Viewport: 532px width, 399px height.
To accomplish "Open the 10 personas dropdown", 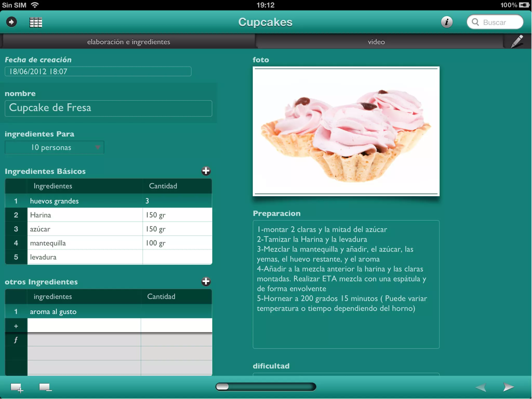I will 55,148.
